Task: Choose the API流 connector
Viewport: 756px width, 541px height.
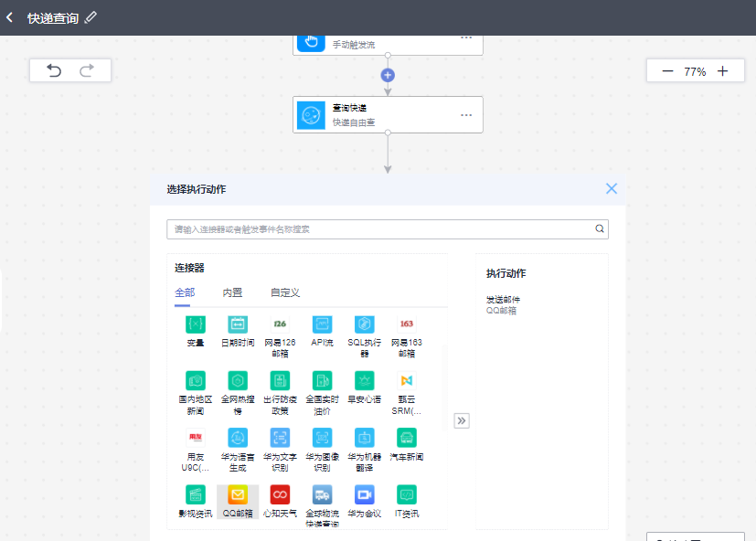Action: pos(322,331)
